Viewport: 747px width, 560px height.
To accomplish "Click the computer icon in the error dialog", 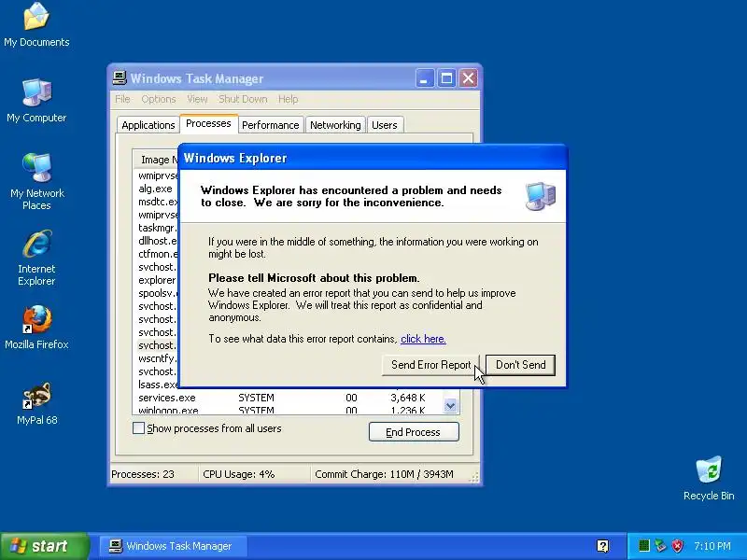I will [x=541, y=196].
